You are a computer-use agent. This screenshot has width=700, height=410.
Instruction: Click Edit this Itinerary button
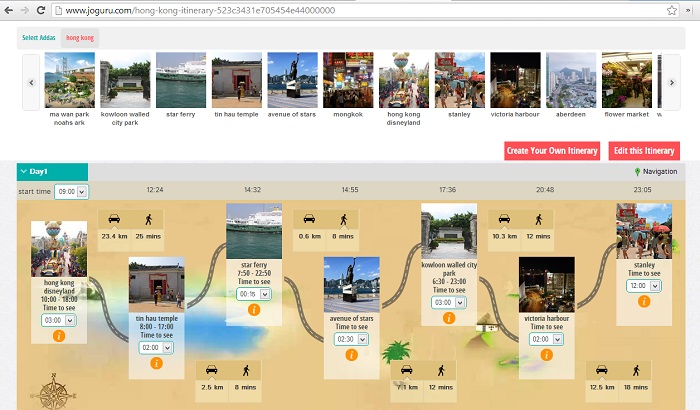(x=644, y=151)
